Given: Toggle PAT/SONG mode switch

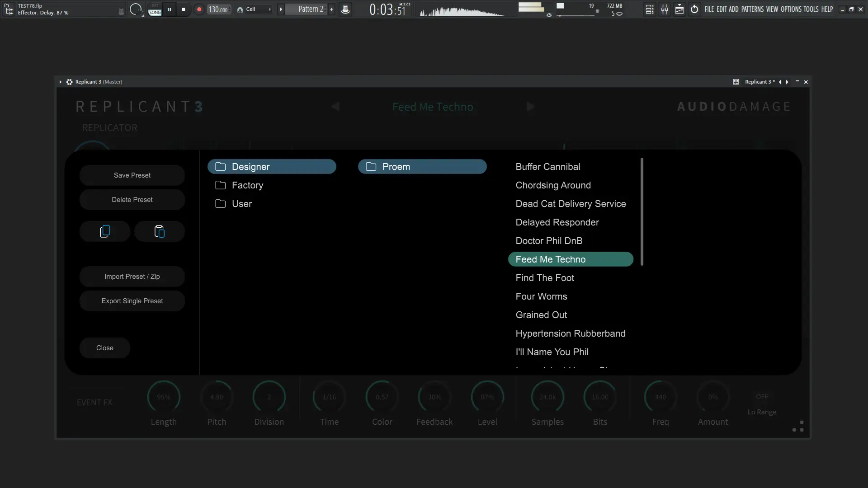Looking at the screenshot, I should coord(155,9).
